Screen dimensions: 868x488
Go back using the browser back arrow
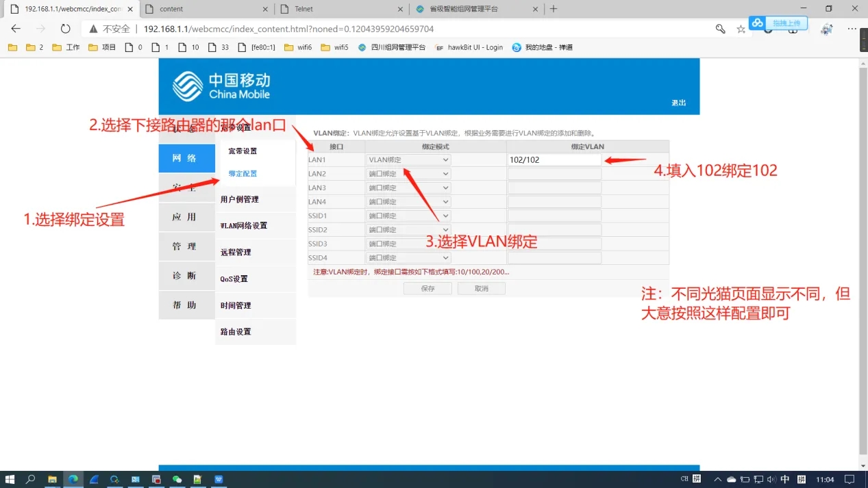16,29
